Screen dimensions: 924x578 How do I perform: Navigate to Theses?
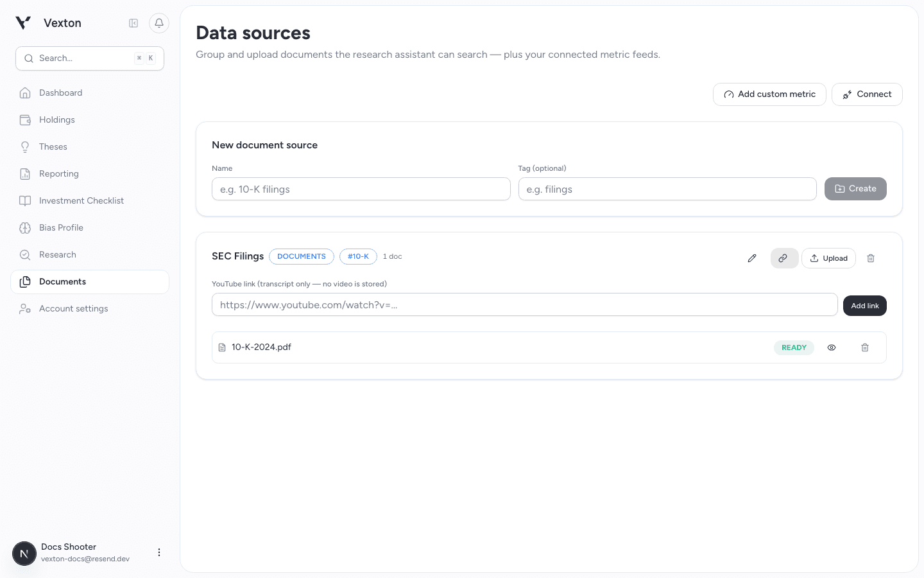tap(90, 147)
